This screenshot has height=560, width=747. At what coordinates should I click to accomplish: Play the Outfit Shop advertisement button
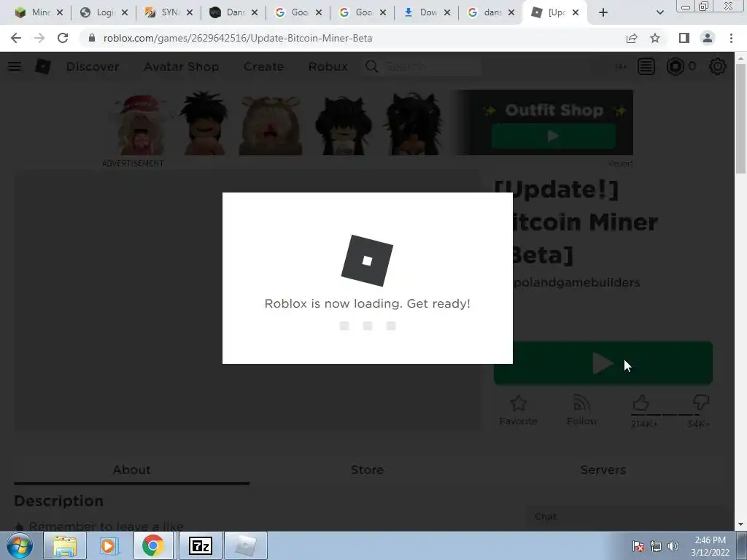[x=554, y=136]
